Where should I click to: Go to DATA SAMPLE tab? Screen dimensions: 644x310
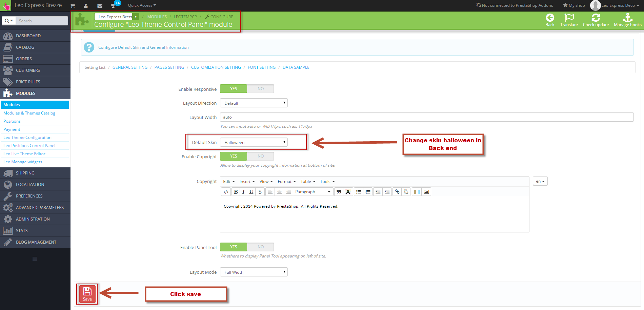296,67
